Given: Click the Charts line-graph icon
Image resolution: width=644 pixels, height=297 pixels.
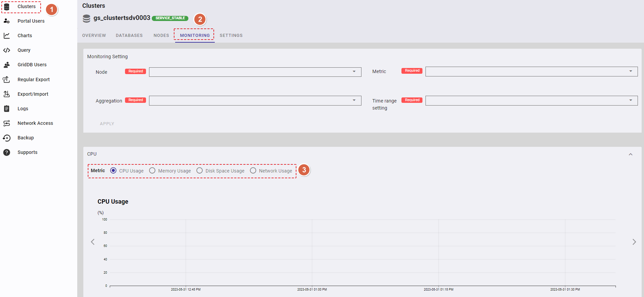Looking at the screenshot, I should point(7,36).
